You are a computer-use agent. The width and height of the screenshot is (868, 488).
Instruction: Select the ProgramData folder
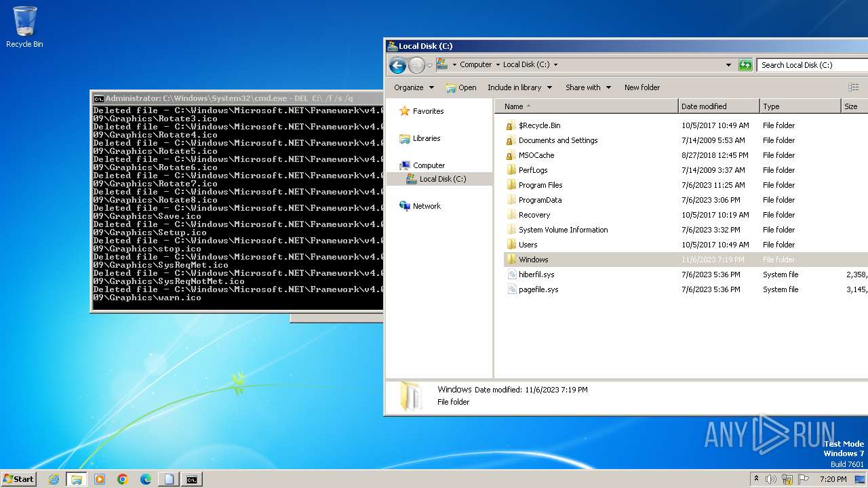[x=534, y=200]
